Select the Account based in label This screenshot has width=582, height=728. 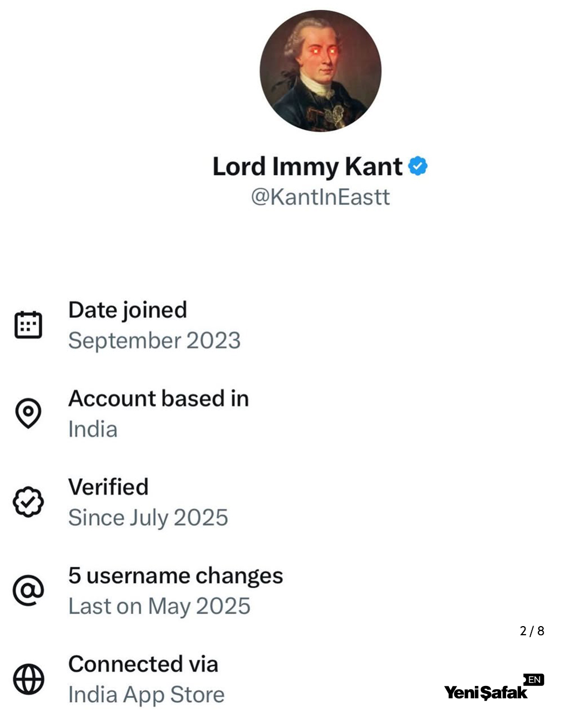click(158, 399)
